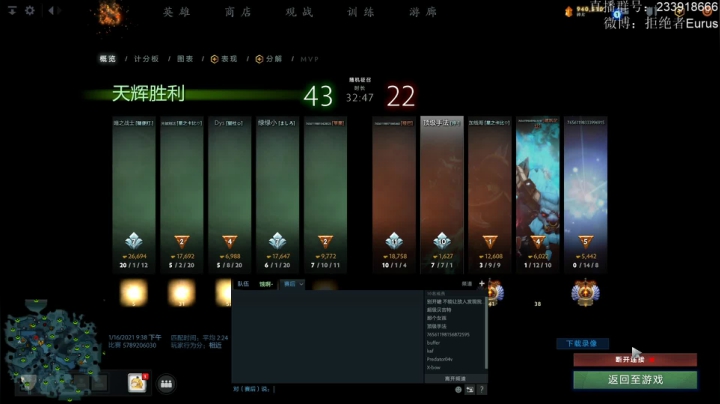720x404 pixels.
Task: Open the 游廊 menu
Action: 422,12
